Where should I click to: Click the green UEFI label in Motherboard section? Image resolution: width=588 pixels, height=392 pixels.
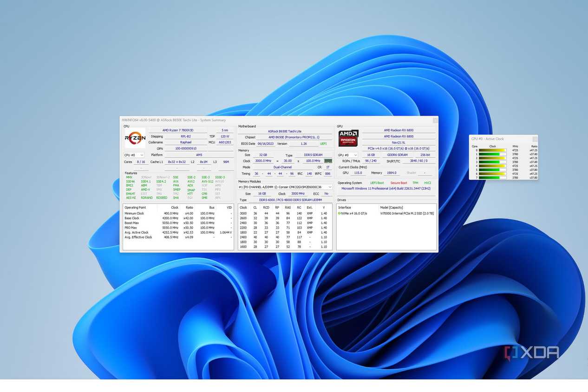[323, 144]
